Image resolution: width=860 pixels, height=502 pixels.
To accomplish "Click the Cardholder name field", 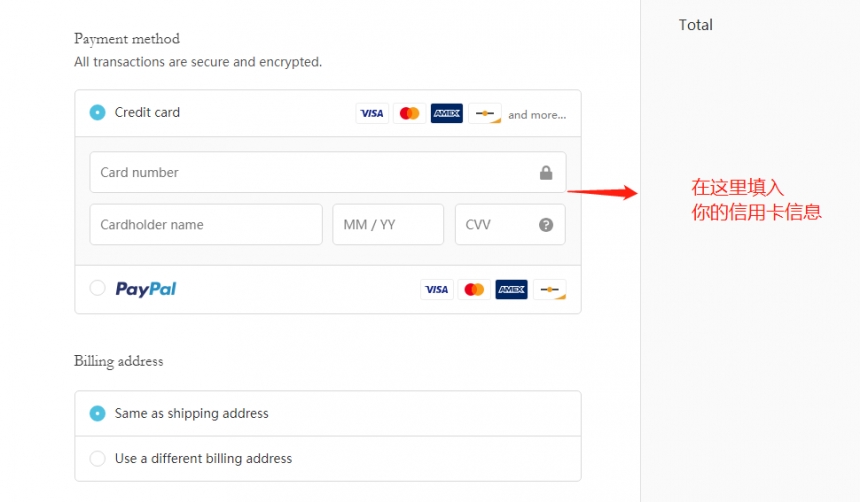I will tap(205, 225).
